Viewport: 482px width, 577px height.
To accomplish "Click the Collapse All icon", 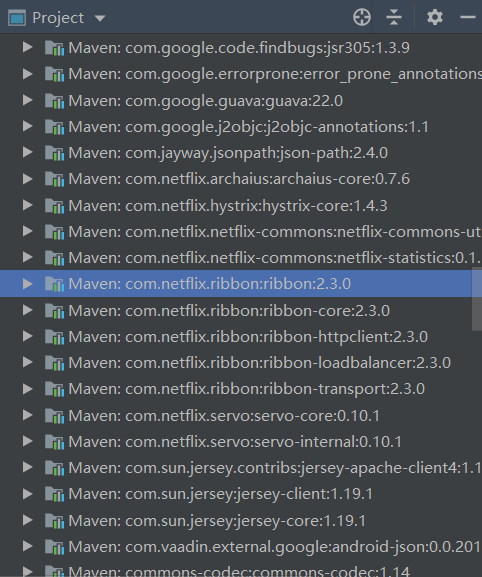I will pos(394,17).
